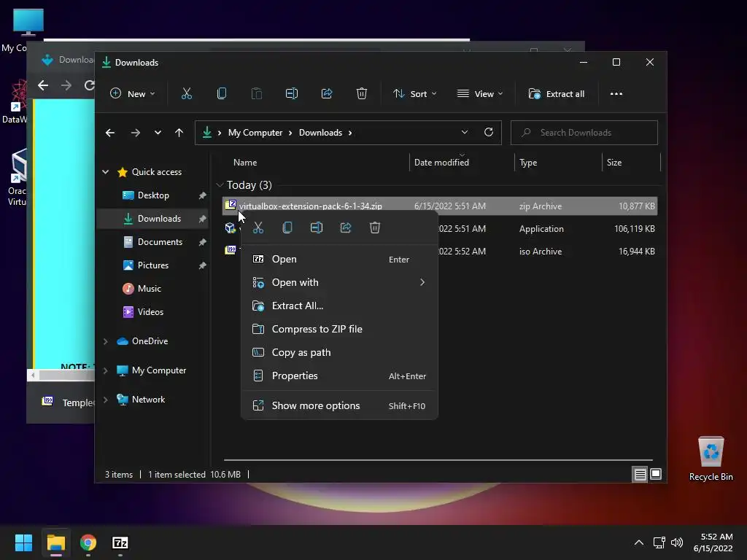Collapse the Quick access tree node
The height and width of the screenshot is (560, 747).
click(x=106, y=172)
